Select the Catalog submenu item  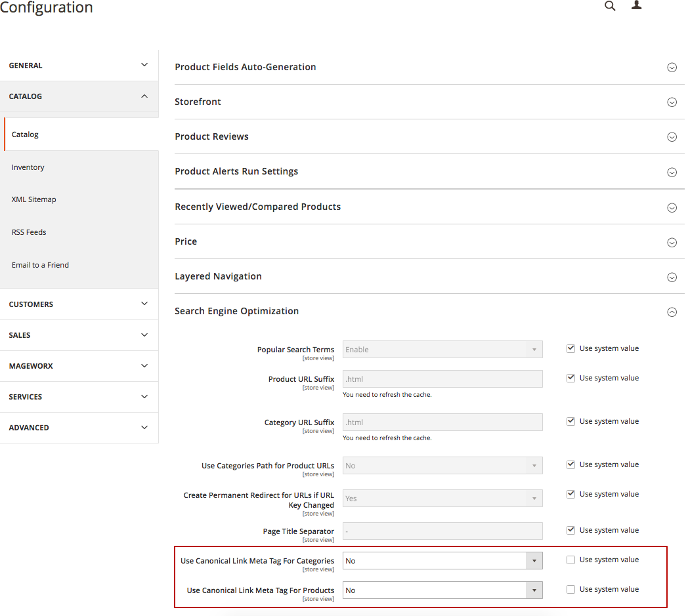click(x=81, y=134)
